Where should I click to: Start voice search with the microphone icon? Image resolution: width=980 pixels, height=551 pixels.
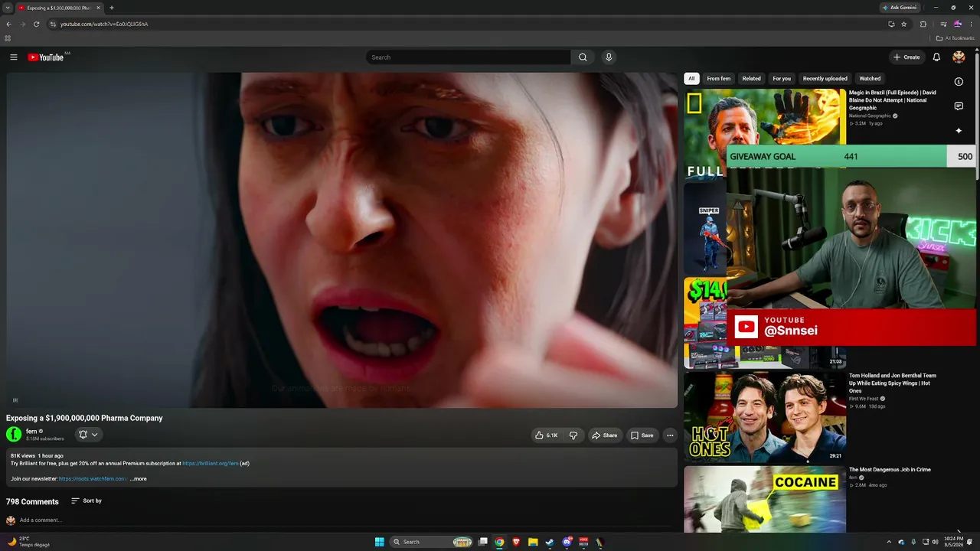tap(609, 57)
